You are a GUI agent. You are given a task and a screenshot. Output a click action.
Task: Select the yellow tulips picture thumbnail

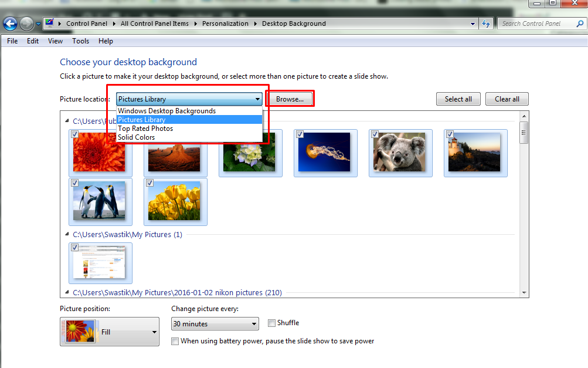pos(175,201)
